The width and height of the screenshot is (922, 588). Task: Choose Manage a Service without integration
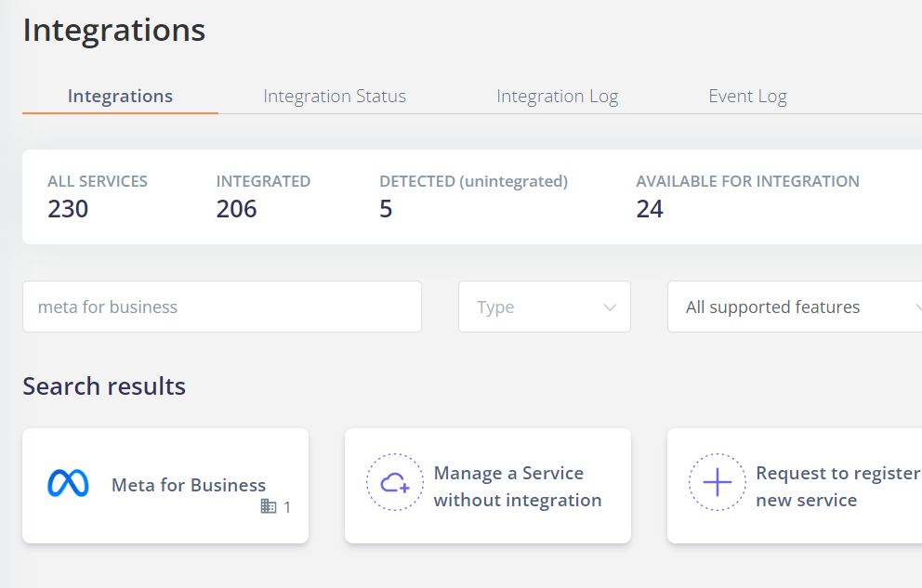pyautogui.click(x=517, y=487)
